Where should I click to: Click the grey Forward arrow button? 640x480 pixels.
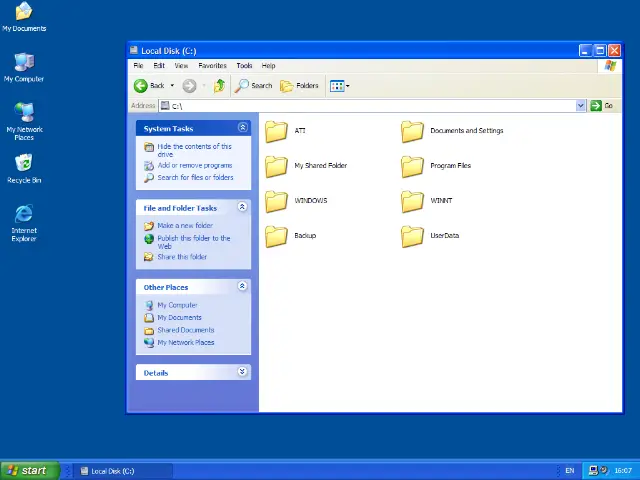(189, 86)
